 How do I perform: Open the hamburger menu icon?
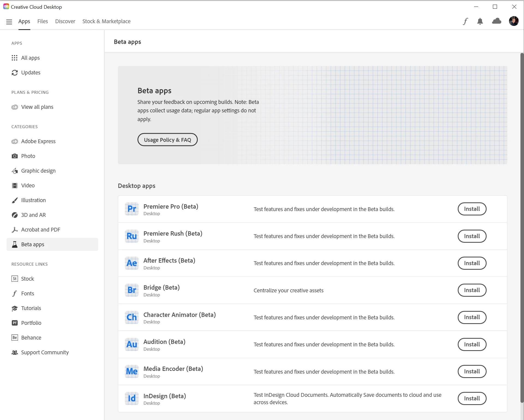pos(9,22)
